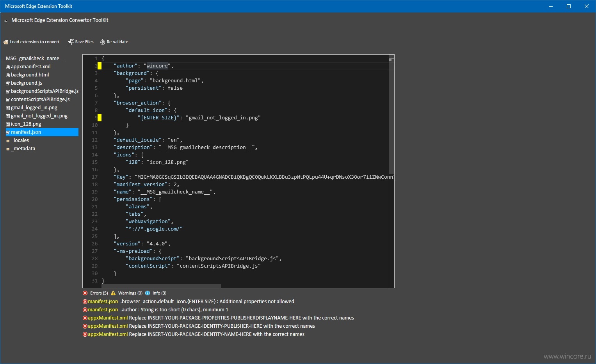Click folder icon next to _locales

8,141
